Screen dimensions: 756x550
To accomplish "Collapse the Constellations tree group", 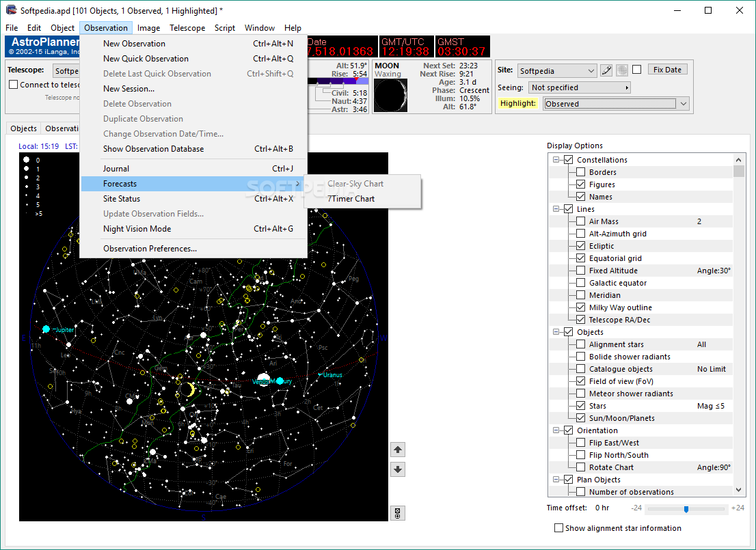I will [556, 160].
